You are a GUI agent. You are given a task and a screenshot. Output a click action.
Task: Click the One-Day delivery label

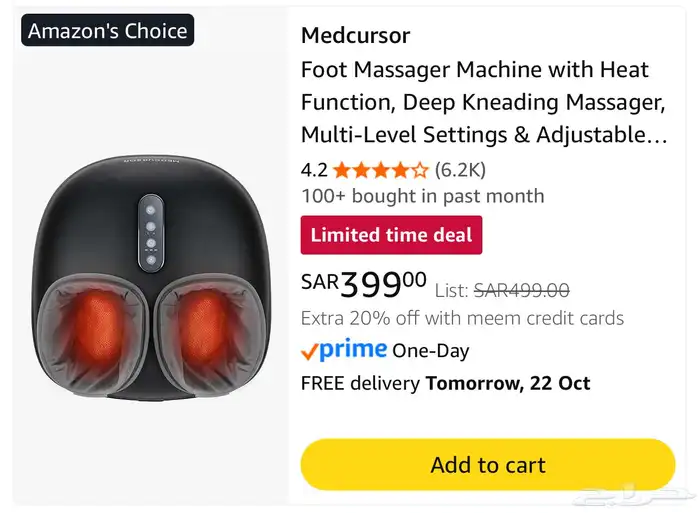click(x=430, y=351)
